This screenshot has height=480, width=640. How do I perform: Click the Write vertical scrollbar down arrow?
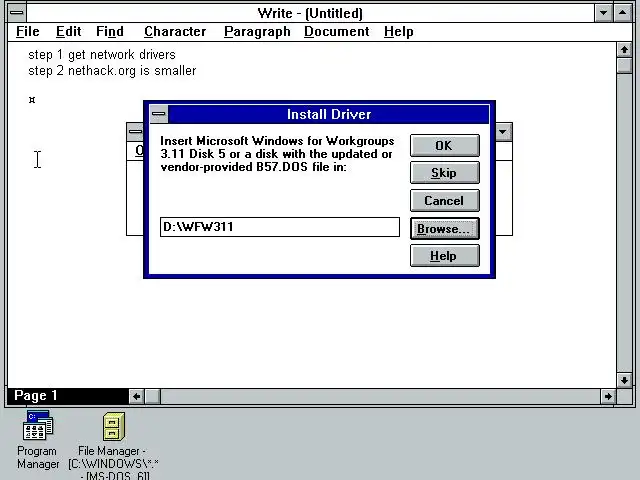(624, 380)
